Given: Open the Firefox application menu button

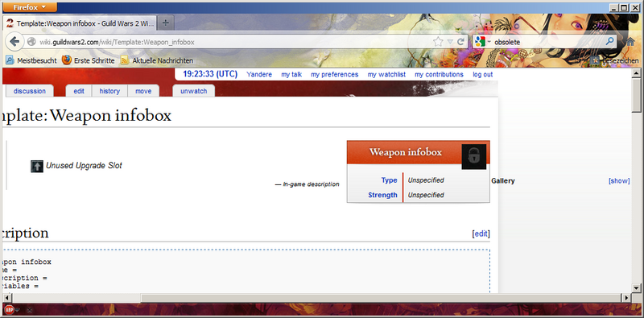Looking at the screenshot, I should [30, 7].
